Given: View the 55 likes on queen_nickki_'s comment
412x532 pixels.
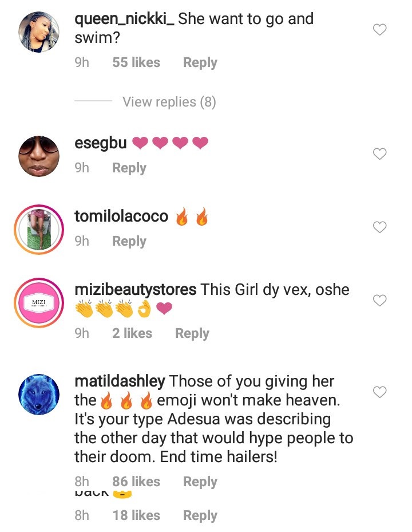Looking at the screenshot, I should click(x=136, y=62).
